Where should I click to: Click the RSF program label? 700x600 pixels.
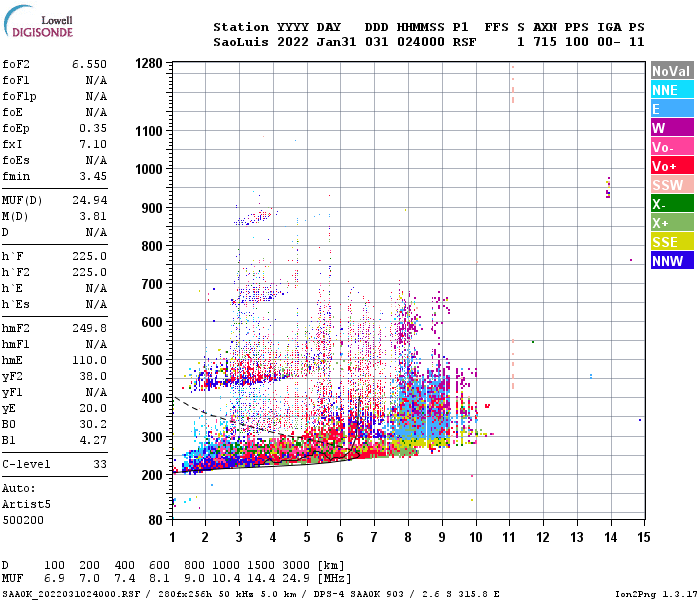point(464,42)
